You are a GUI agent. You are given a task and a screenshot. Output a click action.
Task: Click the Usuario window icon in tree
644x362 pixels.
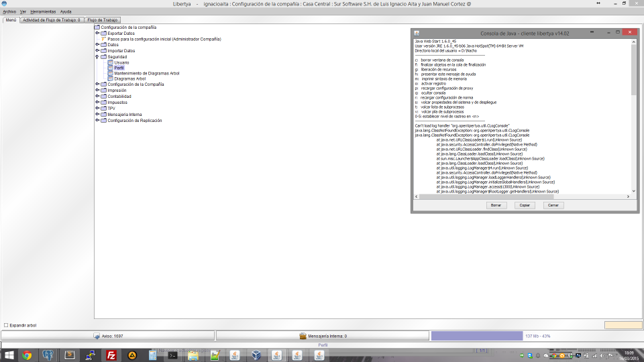pos(110,62)
